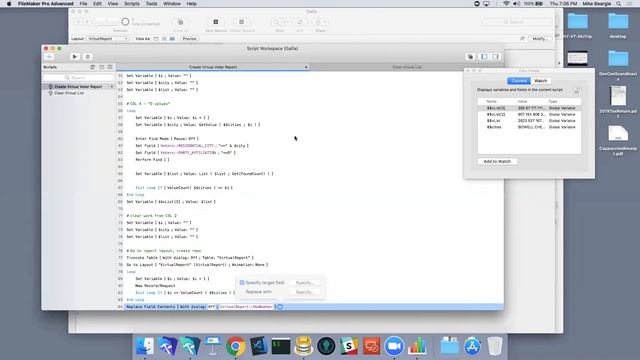Open the File menu
640x360 pixels.
(83, 4)
